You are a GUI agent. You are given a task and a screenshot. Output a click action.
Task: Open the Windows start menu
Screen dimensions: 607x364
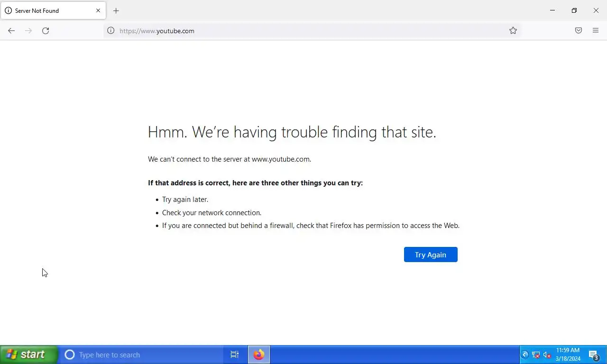coord(29,355)
